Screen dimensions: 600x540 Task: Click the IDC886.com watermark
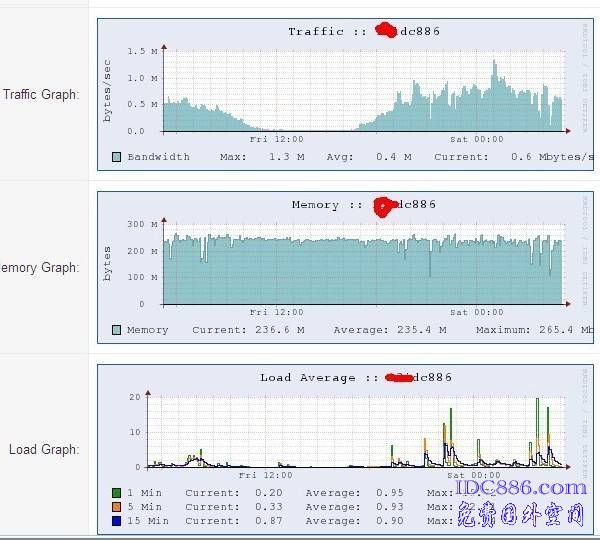(x=520, y=487)
